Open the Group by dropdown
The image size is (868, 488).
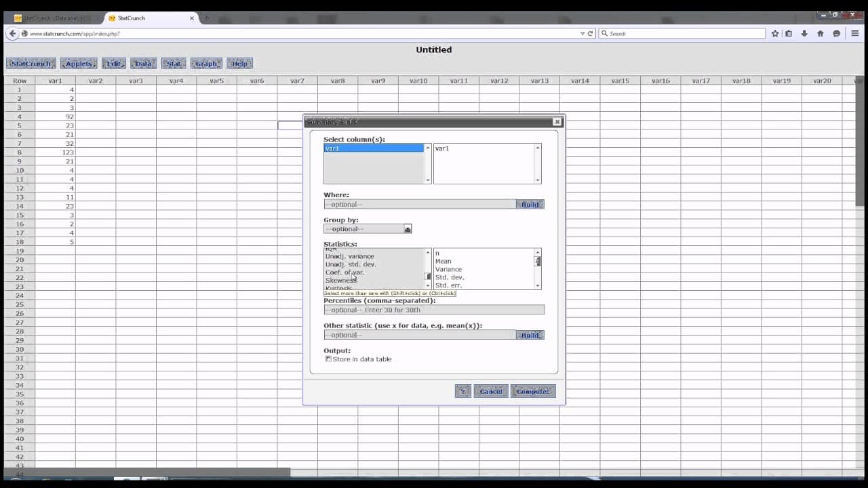pos(368,229)
